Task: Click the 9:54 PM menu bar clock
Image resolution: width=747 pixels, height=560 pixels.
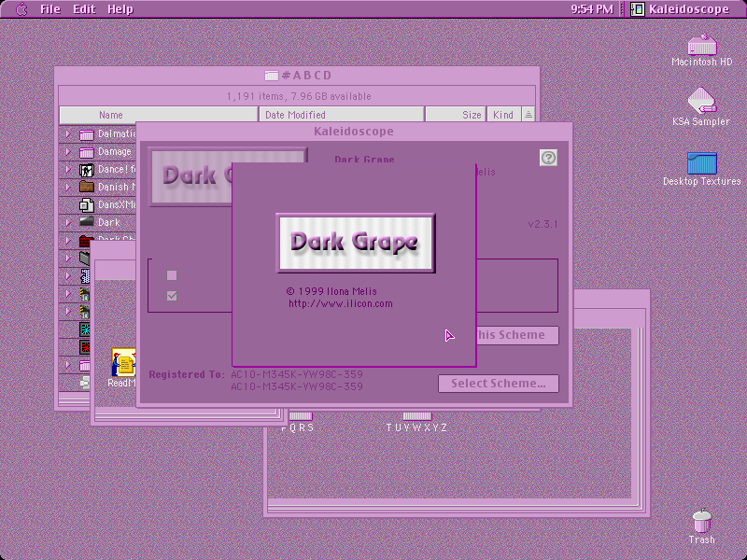Action: (592, 9)
